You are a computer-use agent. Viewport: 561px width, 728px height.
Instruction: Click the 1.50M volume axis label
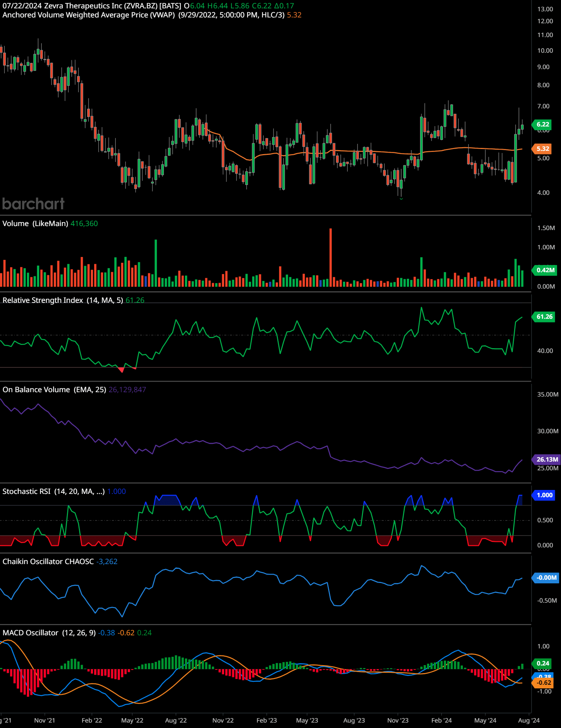point(546,228)
